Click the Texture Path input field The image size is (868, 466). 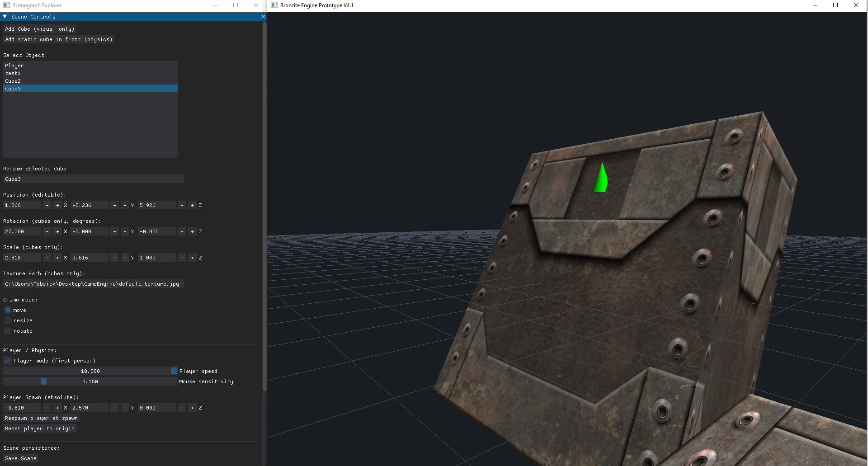[94, 284]
